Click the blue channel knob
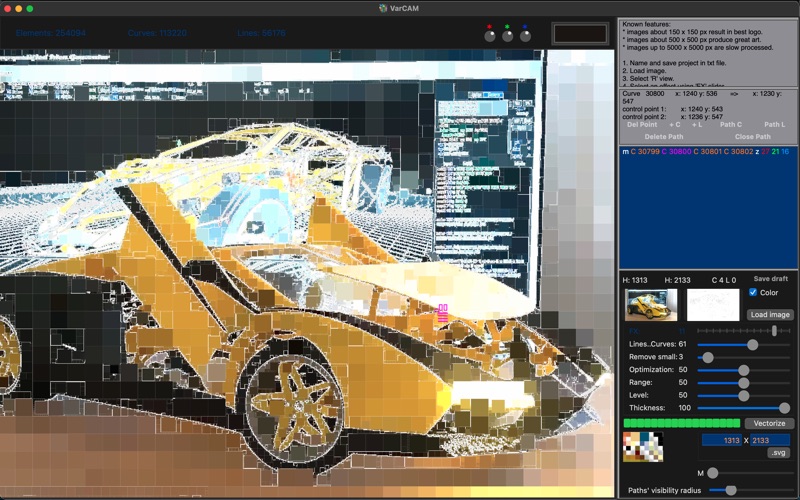Screen dimensions: 800x500 tap(526, 36)
